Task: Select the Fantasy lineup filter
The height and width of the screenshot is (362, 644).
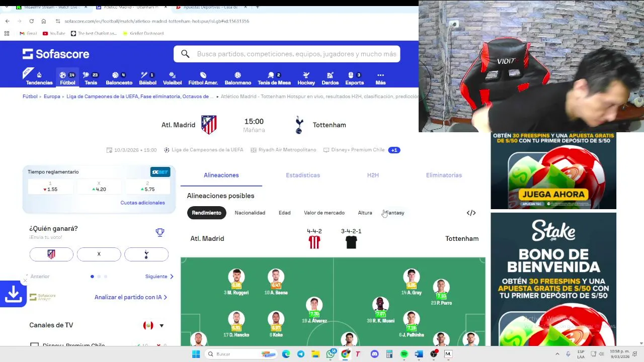Action: (394, 213)
